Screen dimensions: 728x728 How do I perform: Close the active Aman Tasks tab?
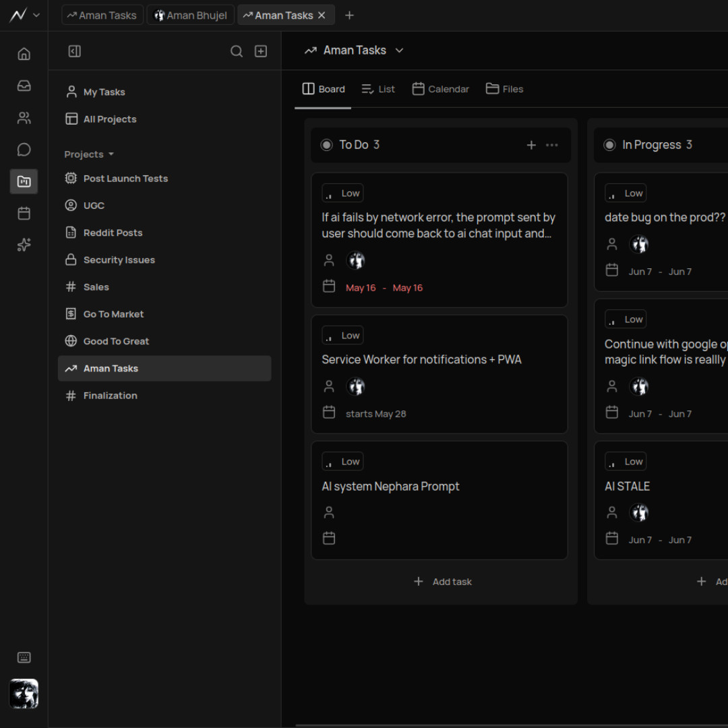(x=322, y=16)
